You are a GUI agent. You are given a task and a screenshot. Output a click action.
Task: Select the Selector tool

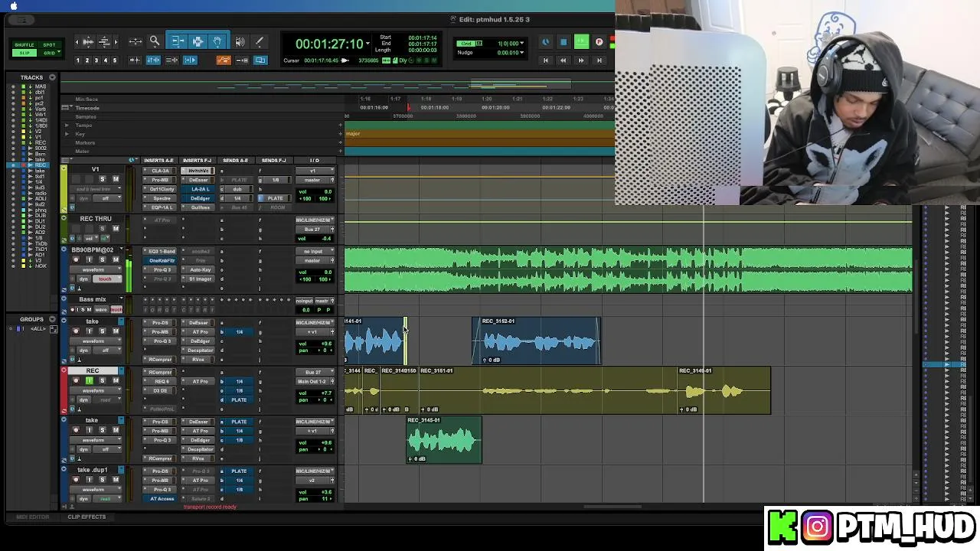[198, 41]
